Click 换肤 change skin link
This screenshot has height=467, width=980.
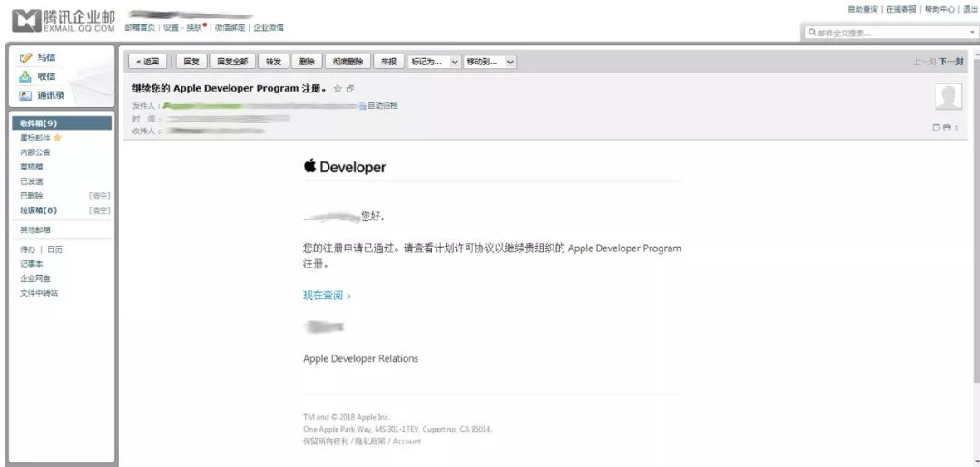[194, 27]
